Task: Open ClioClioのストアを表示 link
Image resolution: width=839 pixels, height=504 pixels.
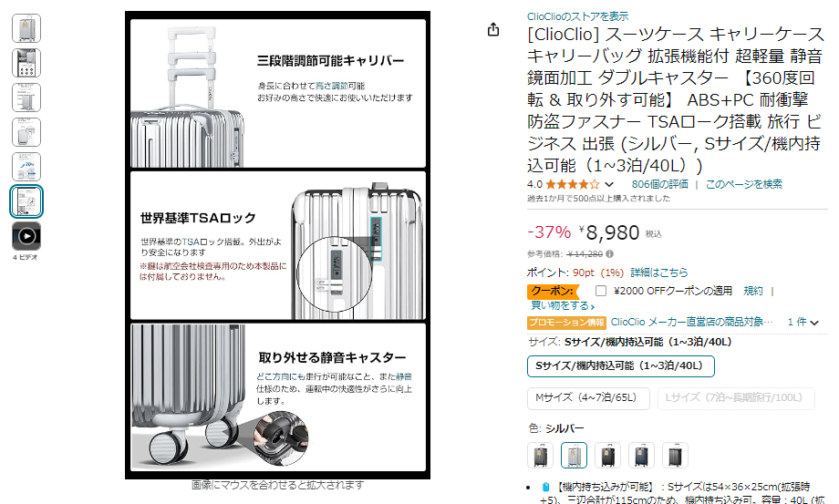Action: coord(577,16)
